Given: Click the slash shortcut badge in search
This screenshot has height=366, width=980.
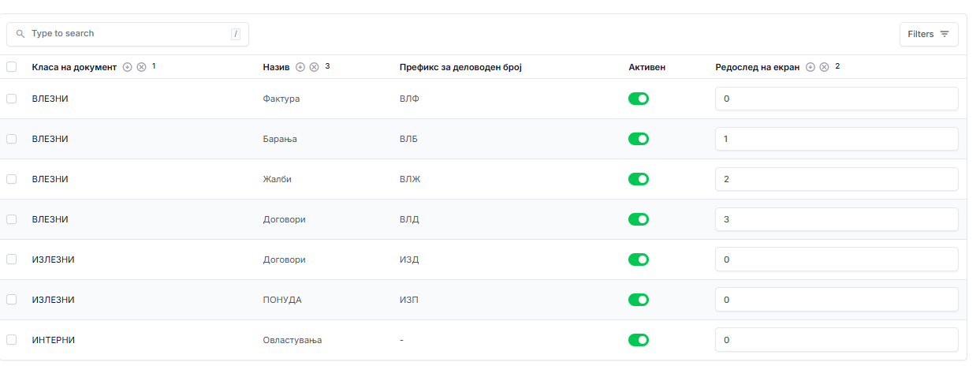Looking at the screenshot, I should pyautogui.click(x=235, y=34).
